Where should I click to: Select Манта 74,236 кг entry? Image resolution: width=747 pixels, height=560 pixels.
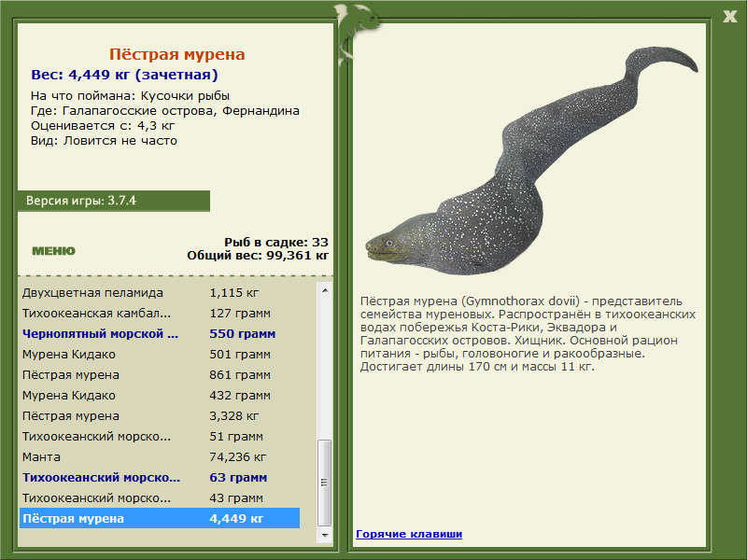point(160,456)
